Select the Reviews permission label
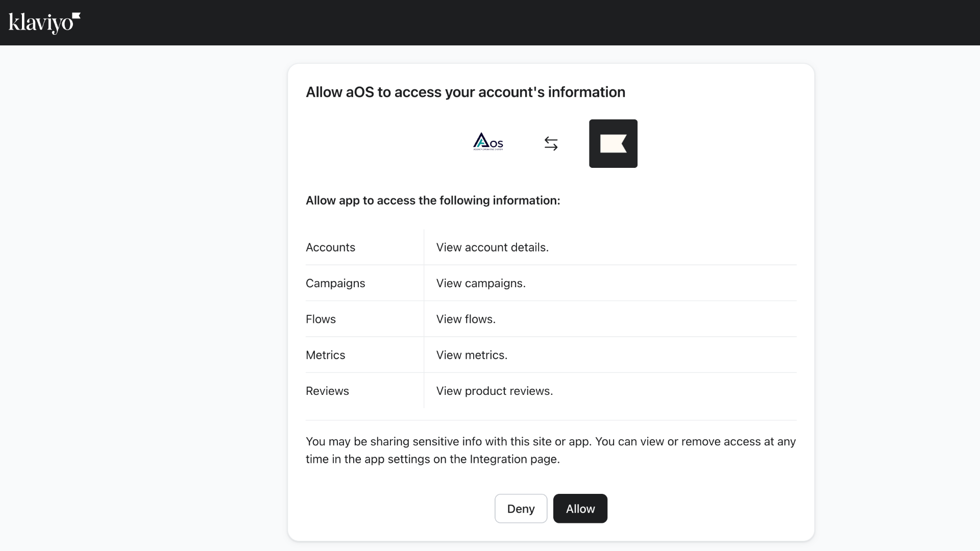The height and width of the screenshot is (551, 980). click(x=327, y=391)
